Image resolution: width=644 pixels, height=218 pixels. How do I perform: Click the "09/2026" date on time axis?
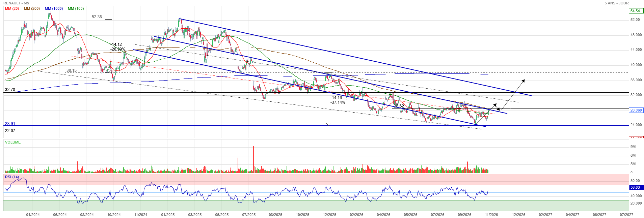tap(464, 215)
